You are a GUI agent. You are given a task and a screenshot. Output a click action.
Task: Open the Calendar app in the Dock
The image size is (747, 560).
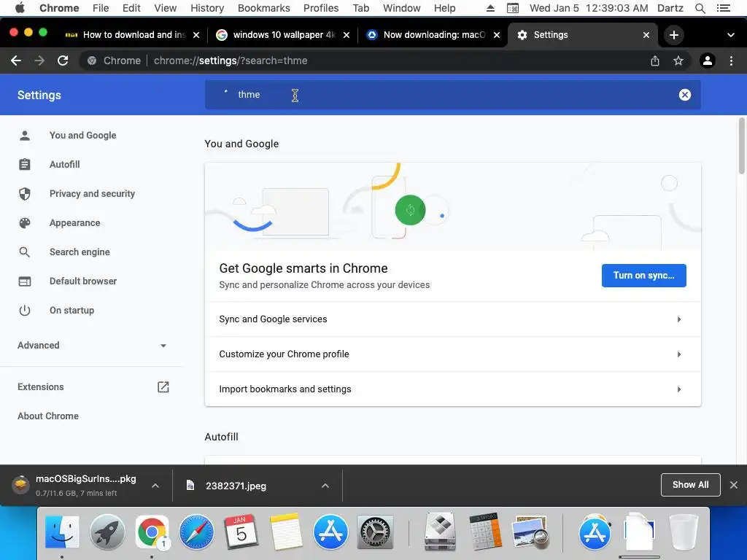(241, 532)
